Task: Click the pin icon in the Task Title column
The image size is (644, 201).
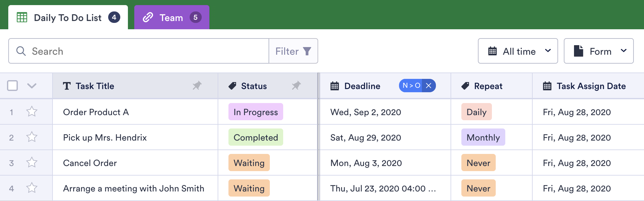Action: tap(197, 86)
